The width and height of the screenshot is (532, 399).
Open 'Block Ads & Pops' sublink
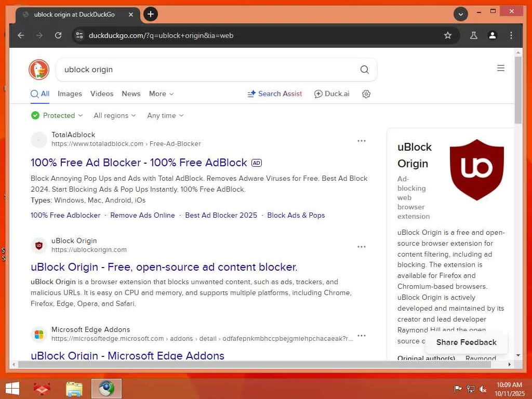click(x=296, y=216)
